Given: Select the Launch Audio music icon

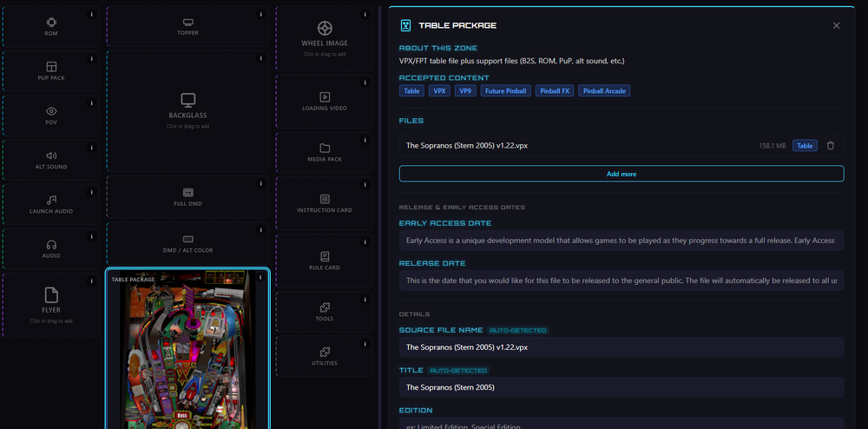Looking at the screenshot, I should pos(51,200).
